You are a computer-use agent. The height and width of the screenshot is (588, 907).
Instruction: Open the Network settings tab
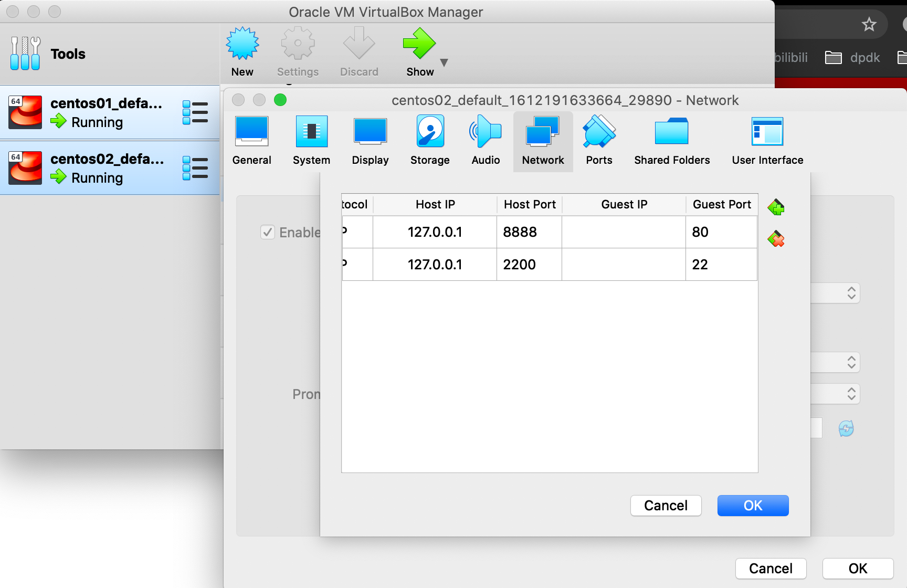tap(543, 141)
